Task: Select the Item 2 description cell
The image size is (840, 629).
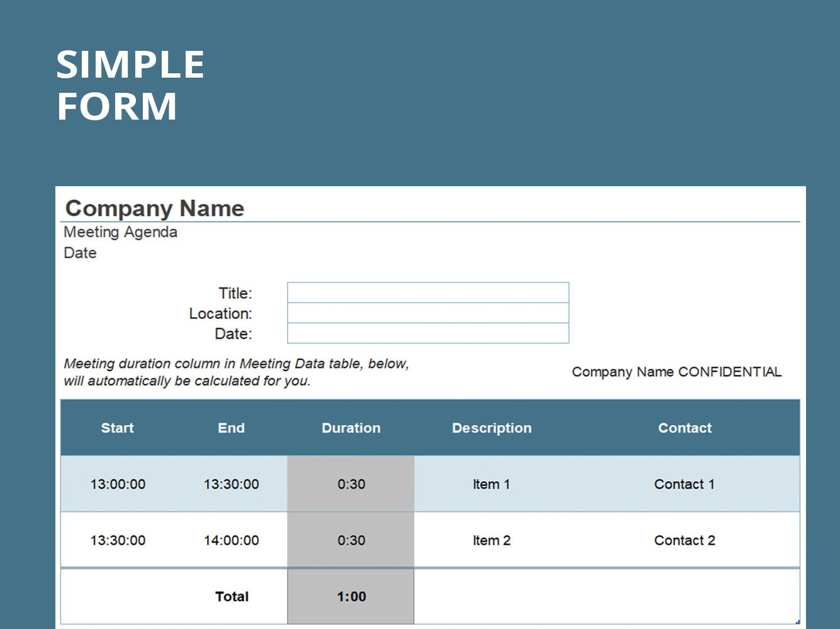Action: 491,540
